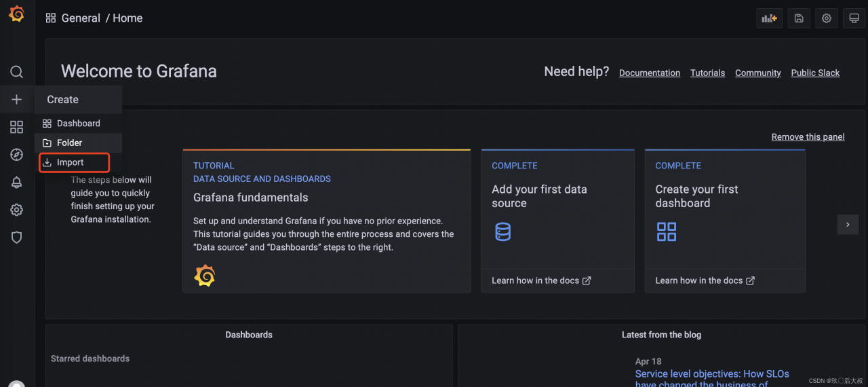Open the Create your first dashboard card

[725, 221]
